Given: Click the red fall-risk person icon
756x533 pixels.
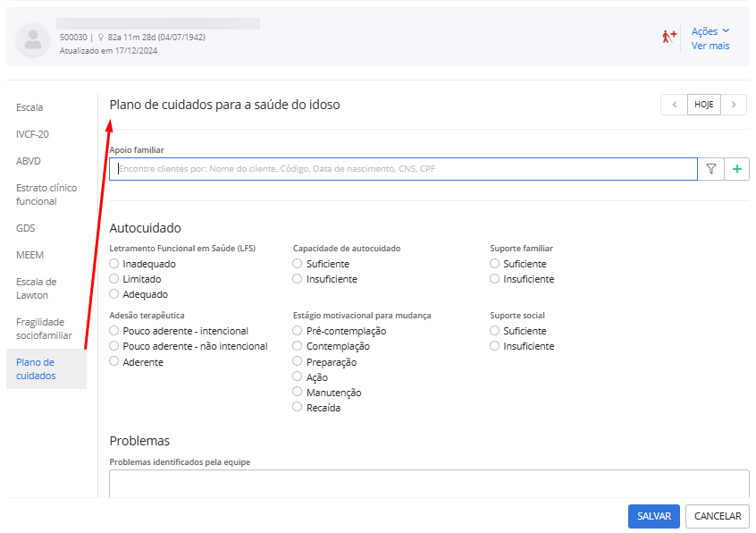Looking at the screenshot, I should [668, 36].
